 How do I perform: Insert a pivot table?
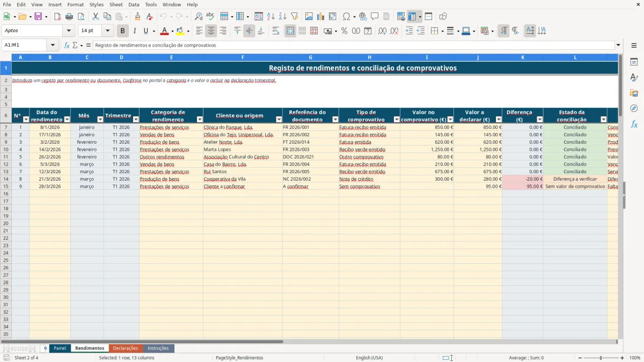coord(333,17)
